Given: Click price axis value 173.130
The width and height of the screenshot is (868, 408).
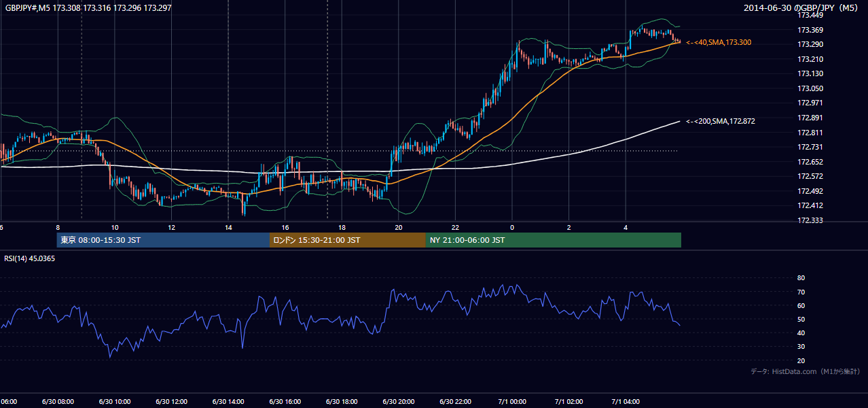Looking at the screenshot, I should pos(810,73).
